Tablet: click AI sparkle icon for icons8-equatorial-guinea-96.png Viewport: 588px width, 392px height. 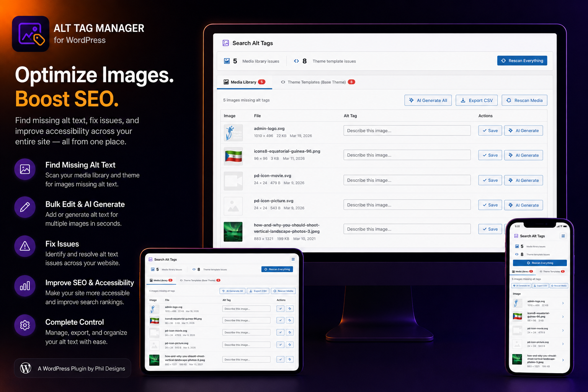tap(290, 320)
